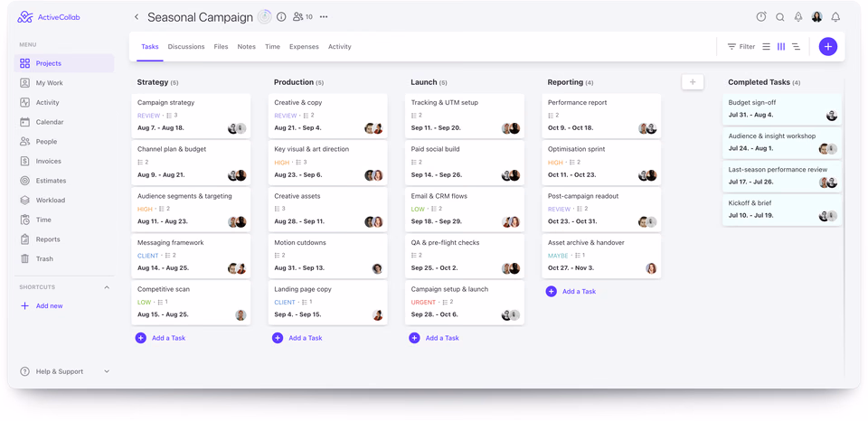The height and width of the screenshot is (421, 868).
Task: Open the project info icon
Action: click(281, 17)
